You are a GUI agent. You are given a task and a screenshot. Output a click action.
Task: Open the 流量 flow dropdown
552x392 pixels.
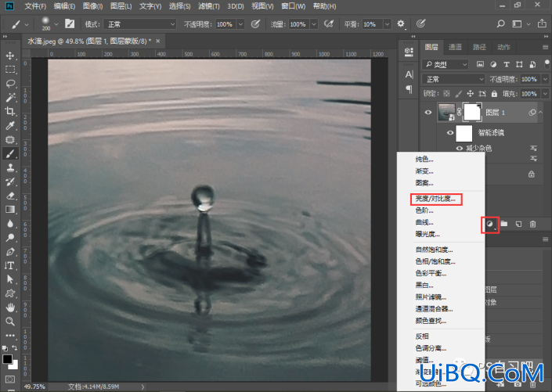click(314, 24)
